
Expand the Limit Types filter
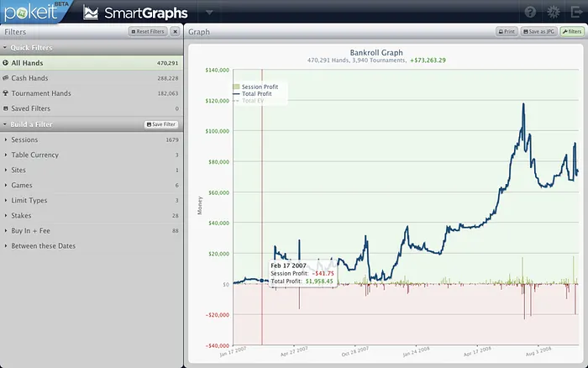[x=92, y=200]
